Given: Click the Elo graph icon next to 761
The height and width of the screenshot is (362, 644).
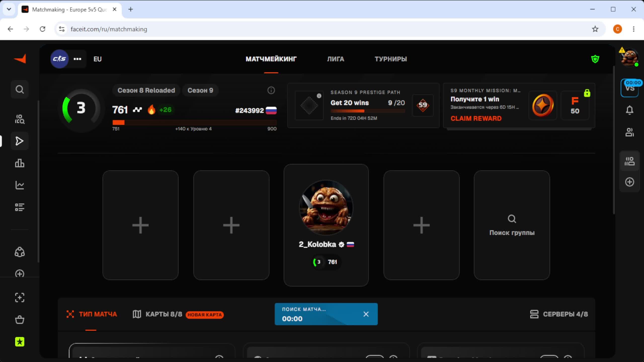Looking at the screenshot, I should coord(137,110).
